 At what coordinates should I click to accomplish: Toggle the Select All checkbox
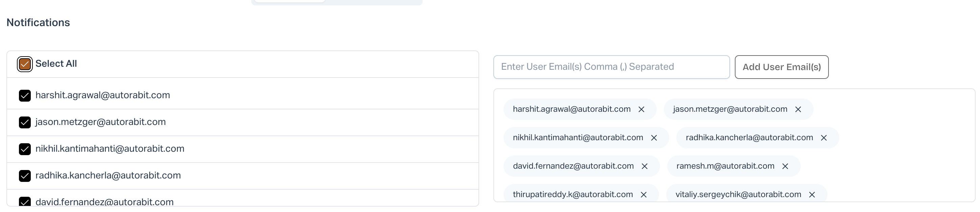(25, 64)
